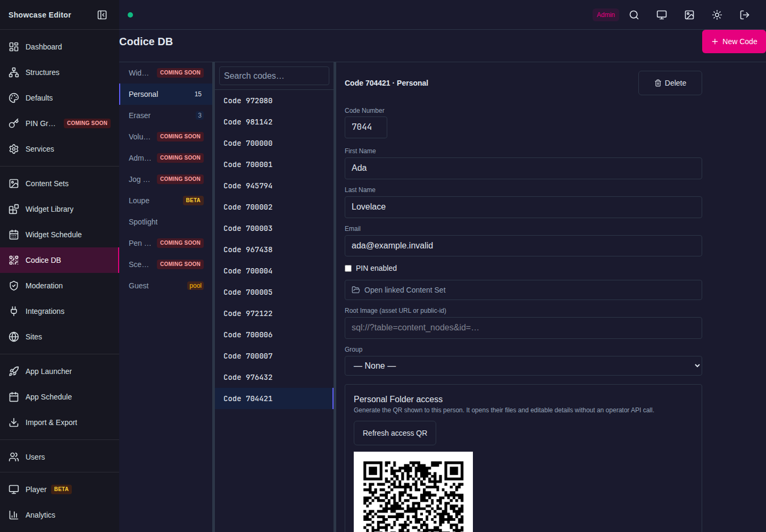Select Code 981142 in list
Viewport: 766px width, 532px height.
point(274,122)
